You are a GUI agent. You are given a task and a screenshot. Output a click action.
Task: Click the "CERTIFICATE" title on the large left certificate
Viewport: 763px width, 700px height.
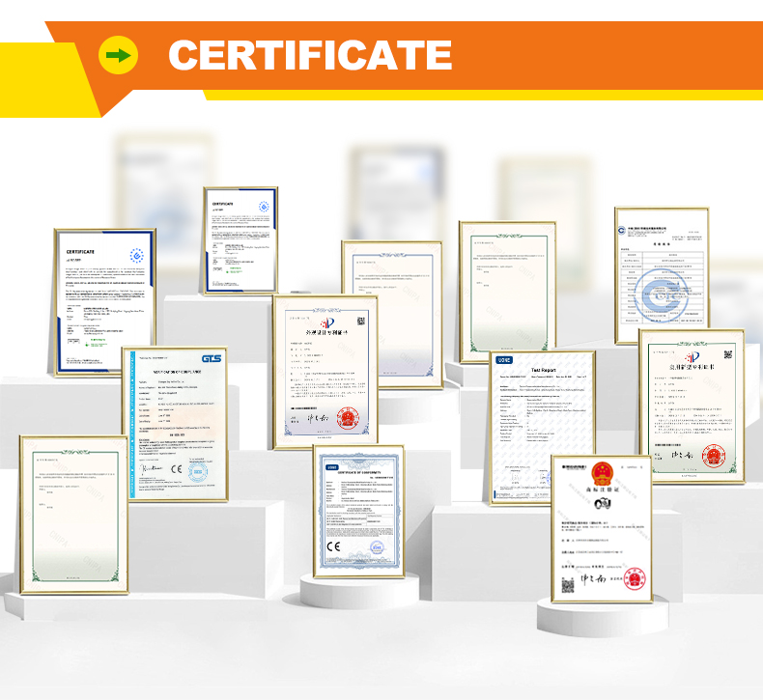click(80, 252)
